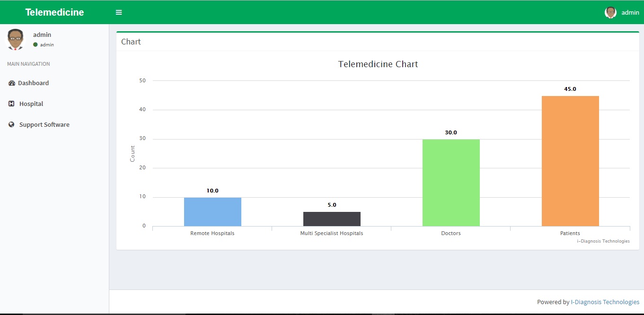Click the large admin avatar in sidebar
Screen dimensions: 644x315
pyautogui.click(x=15, y=39)
